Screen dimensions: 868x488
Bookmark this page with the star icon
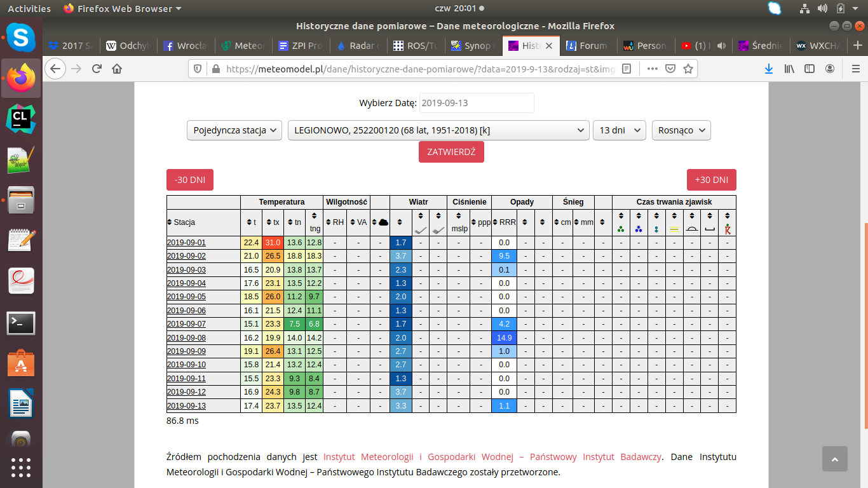coord(688,69)
